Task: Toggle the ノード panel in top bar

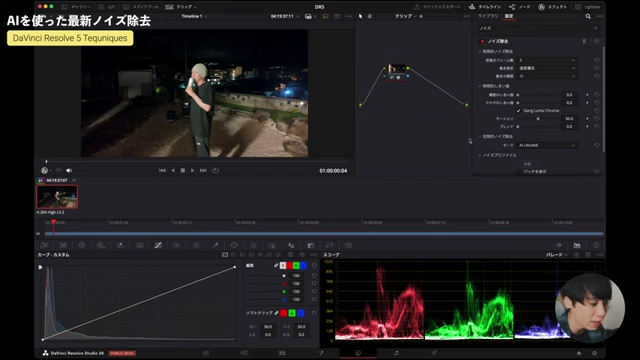Action: (x=520, y=7)
